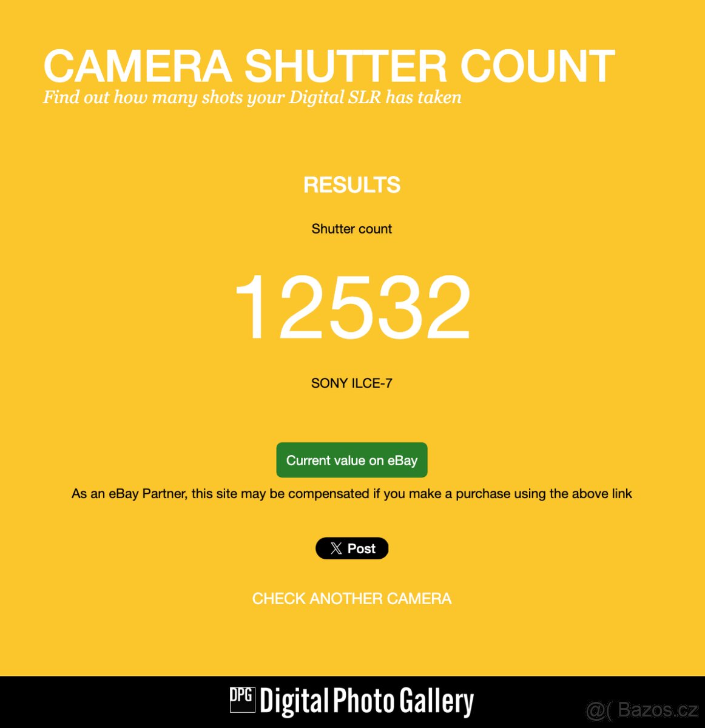Screen dimensions: 705x728
Task: Click the word COUNT in the title
Action: [x=538, y=66]
